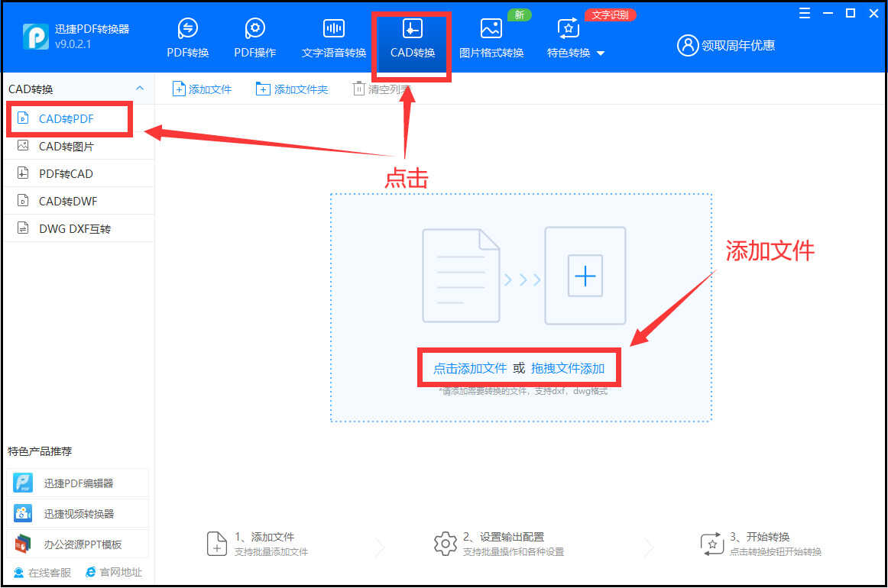Click the 支持批量添加文件 step text
Screen dimensions: 888x588
pyautogui.click(x=271, y=552)
